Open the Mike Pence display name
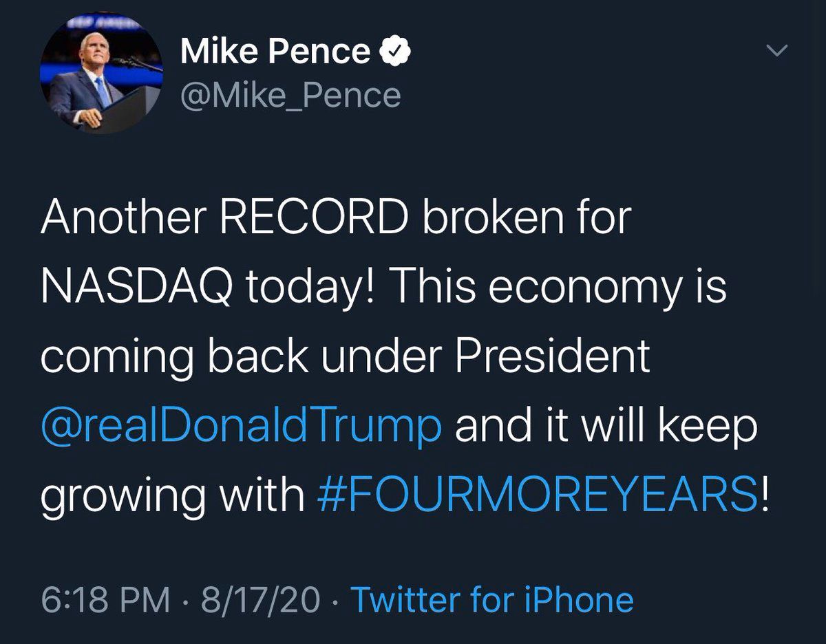 275,52
